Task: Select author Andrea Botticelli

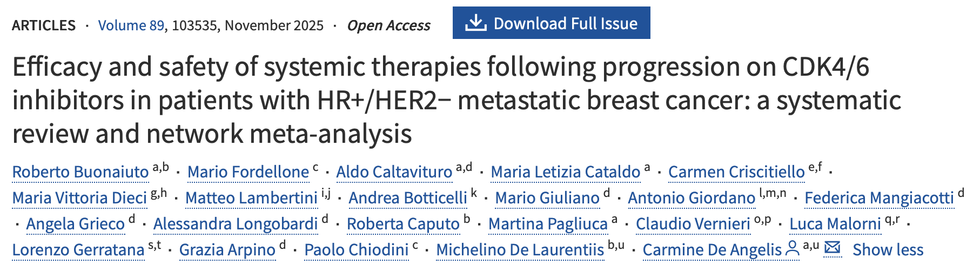Action: coord(408,198)
